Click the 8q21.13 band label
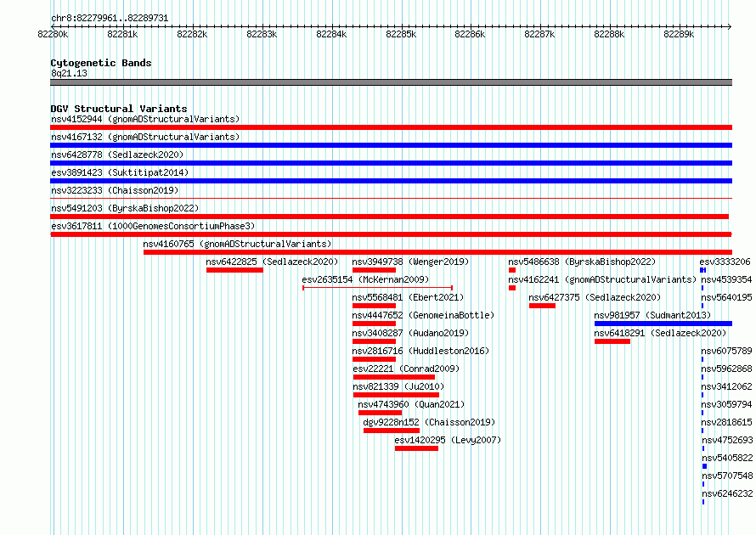The width and height of the screenshot is (756, 535). [x=69, y=73]
